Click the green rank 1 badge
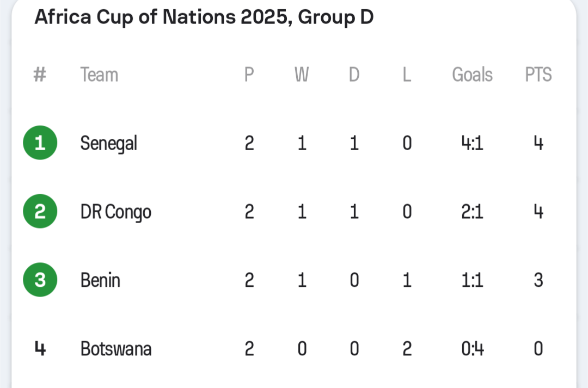 click(40, 143)
